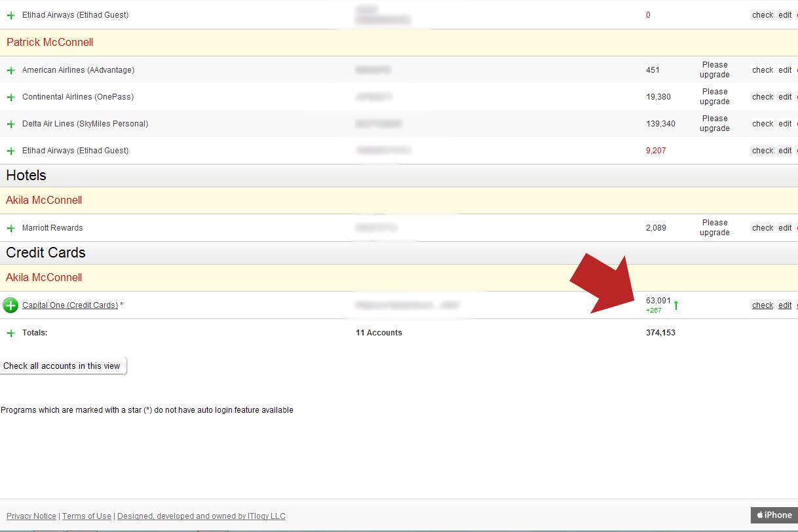The image size is (798, 532).
Task: Select Akila McConnell header under Credit Cards
Action: (44, 278)
